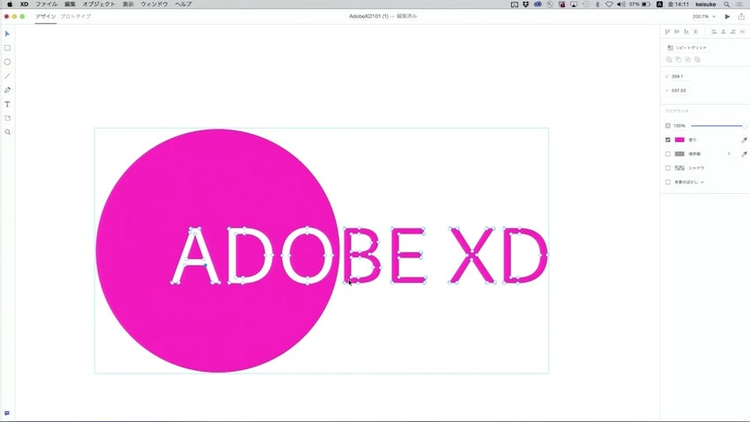Open the 編集 menu
Viewport: 750px width, 422px height.
point(70,4)
